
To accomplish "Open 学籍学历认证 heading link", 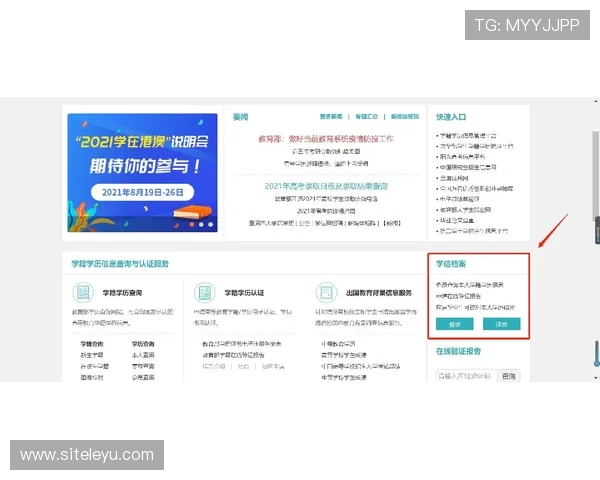I will pos(244,293).
